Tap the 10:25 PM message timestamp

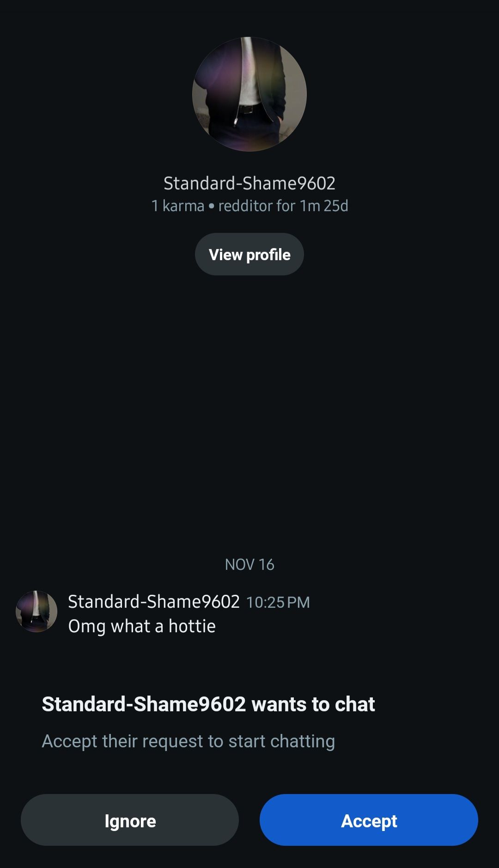point(278,602)
